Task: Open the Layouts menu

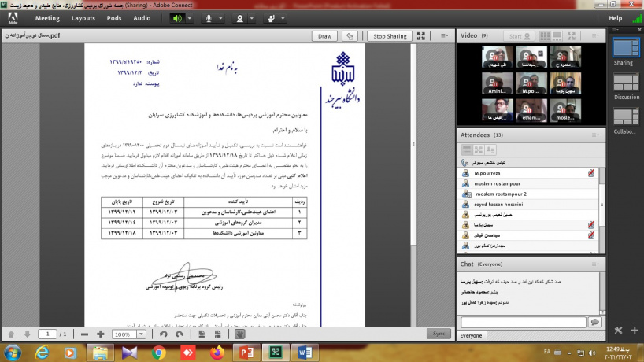Action: pyautogui.click(x=83, y=17)
